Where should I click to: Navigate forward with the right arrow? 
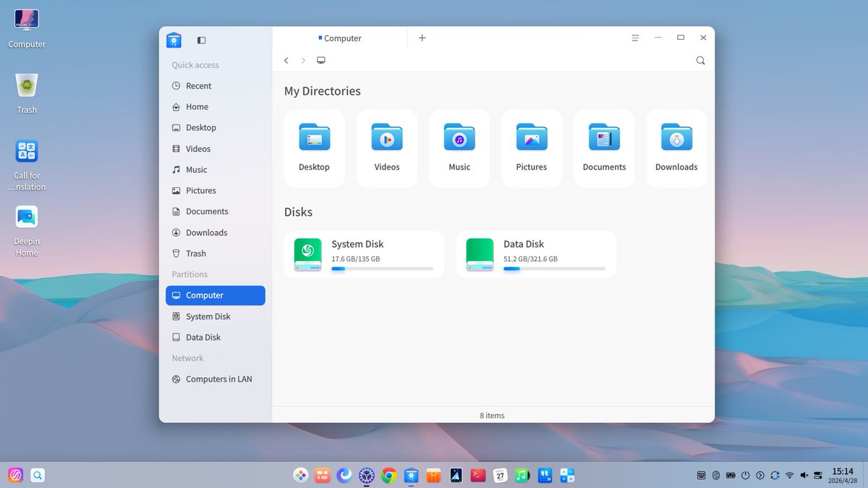click(303, 61)
